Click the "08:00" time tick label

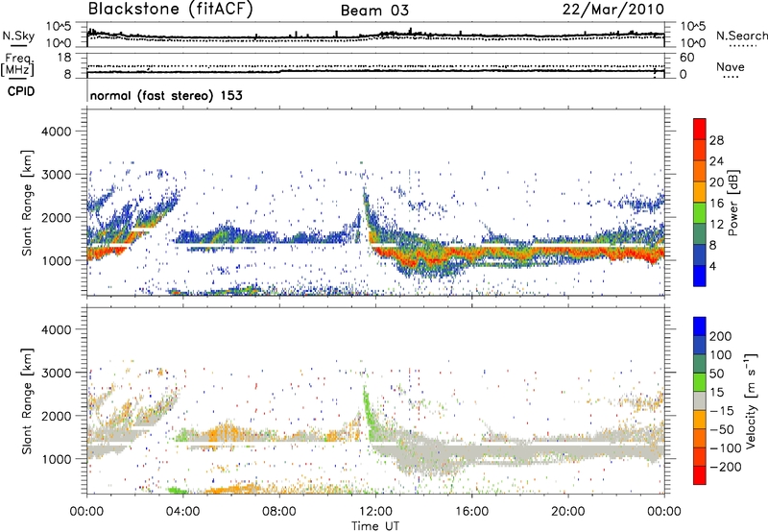point(278,512)
